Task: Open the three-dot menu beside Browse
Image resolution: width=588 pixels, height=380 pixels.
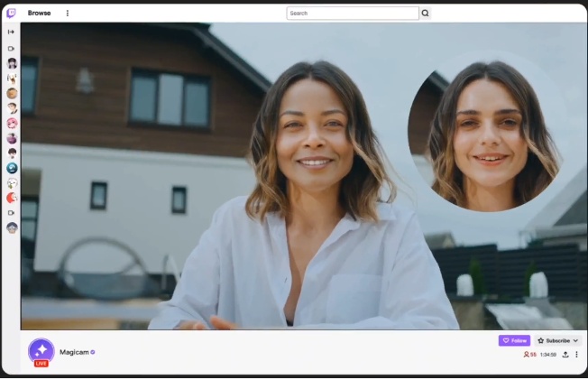Action: 67,14
